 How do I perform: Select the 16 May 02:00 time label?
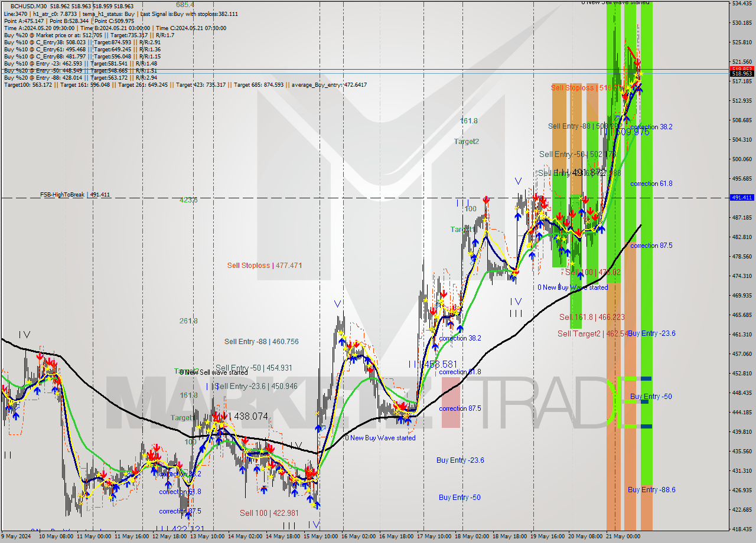pyautogui.click(x=358, y=537)
